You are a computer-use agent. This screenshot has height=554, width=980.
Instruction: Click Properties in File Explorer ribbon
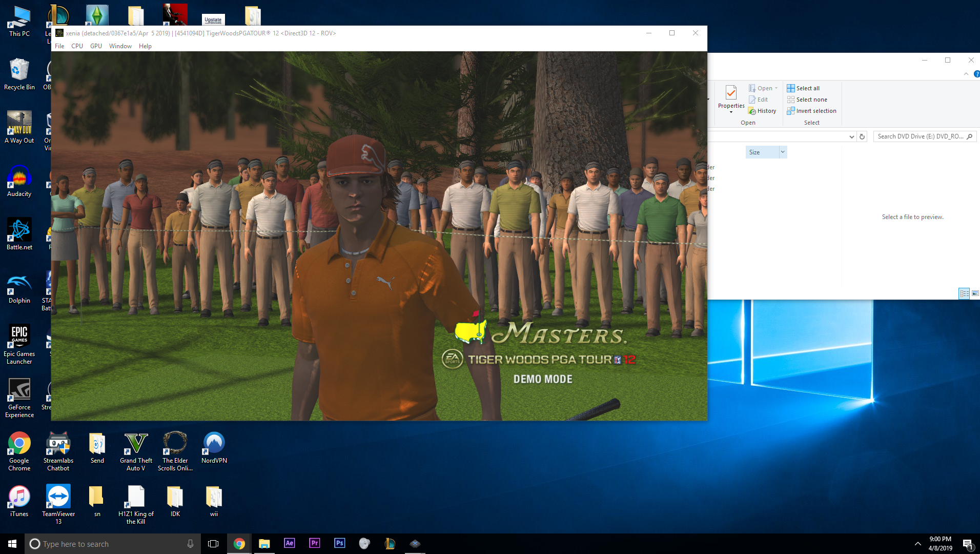731,98
